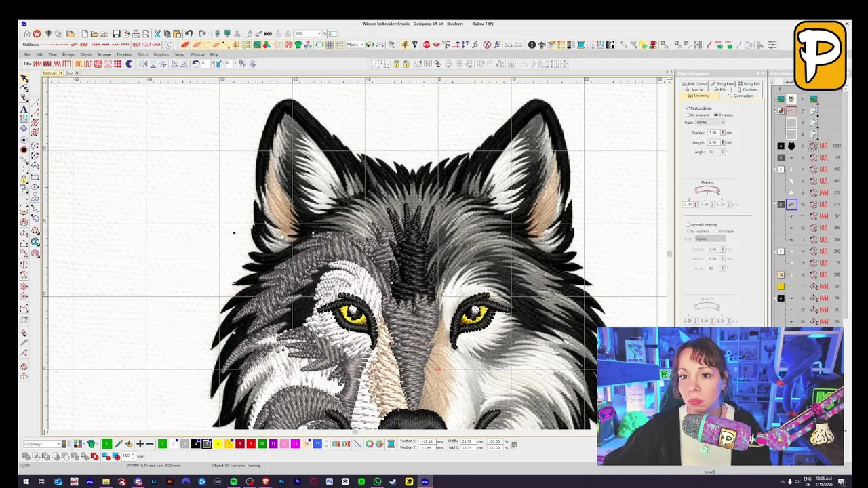868x488 pixels.
Task: Collapse the group at row 7 in object list
Action: tap(774, 169)
